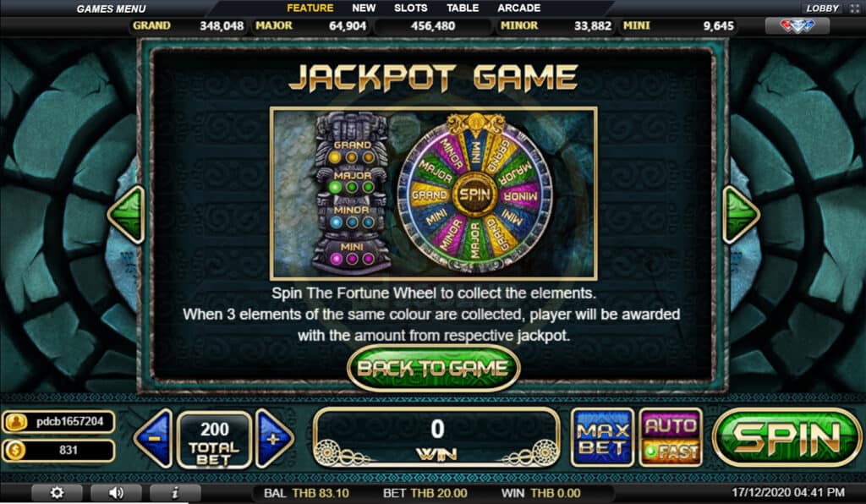This screenshot has width=866, height=504.
Task: Click the Back to Game button
Action: click(433, 368)
